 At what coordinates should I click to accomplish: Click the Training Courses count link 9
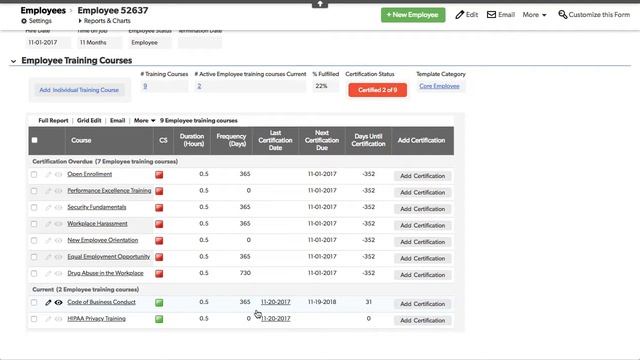145,86
